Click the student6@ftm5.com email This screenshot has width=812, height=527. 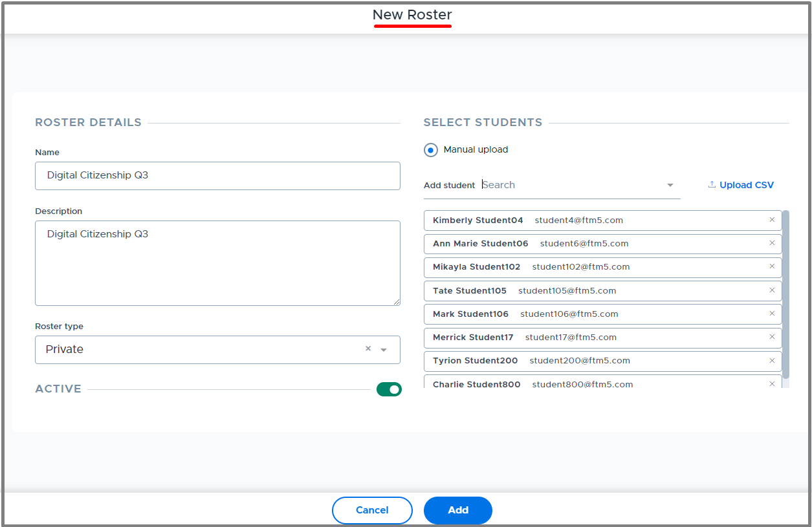(584, 244)
